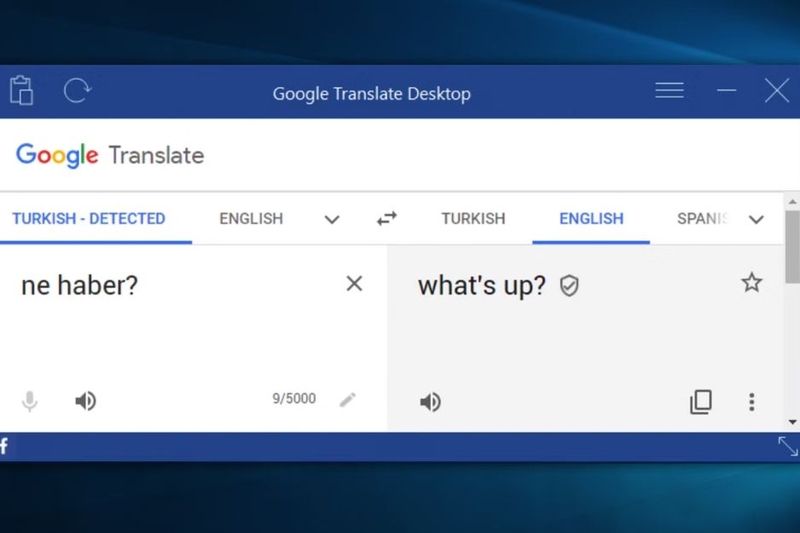Select the Turkish - Detected source tab

click(x=89, y=218)
